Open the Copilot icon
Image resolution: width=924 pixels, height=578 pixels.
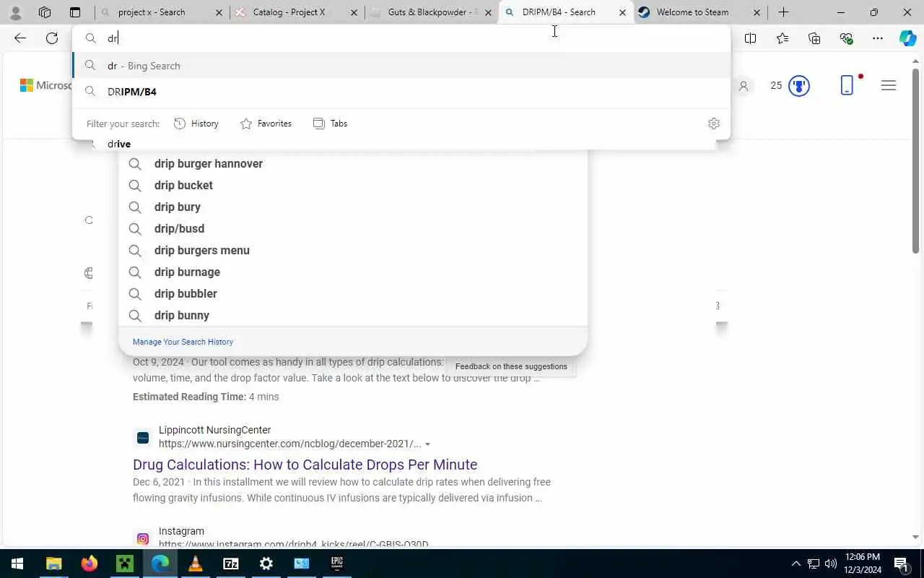(x=908, y=38)
